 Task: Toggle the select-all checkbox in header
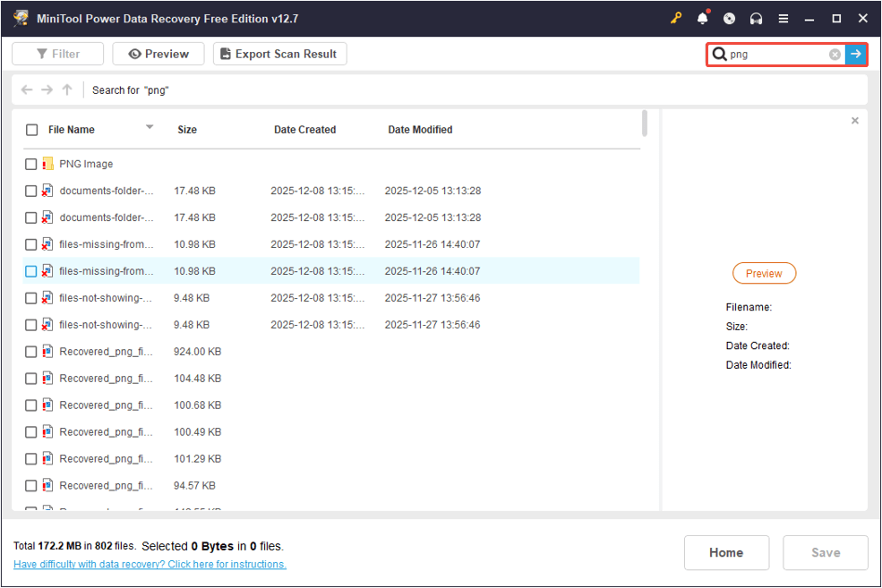[x=31, y=129]
